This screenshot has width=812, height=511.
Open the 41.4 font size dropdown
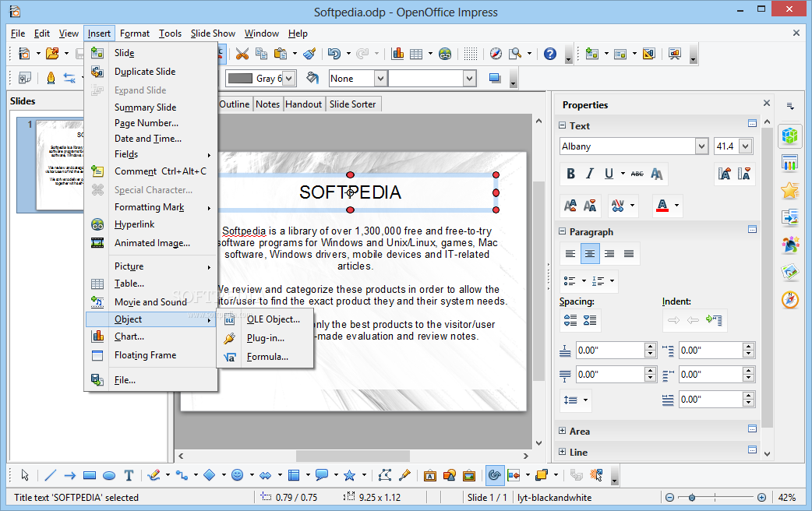745,146
